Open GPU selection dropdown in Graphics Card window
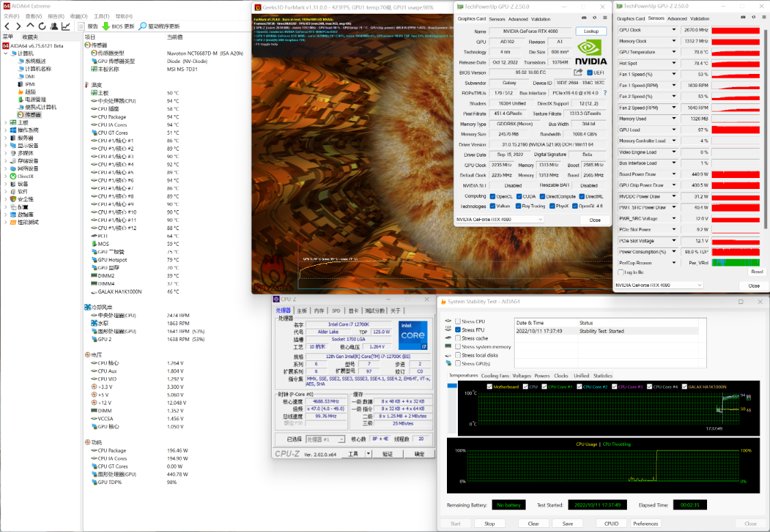 point(540,219)
